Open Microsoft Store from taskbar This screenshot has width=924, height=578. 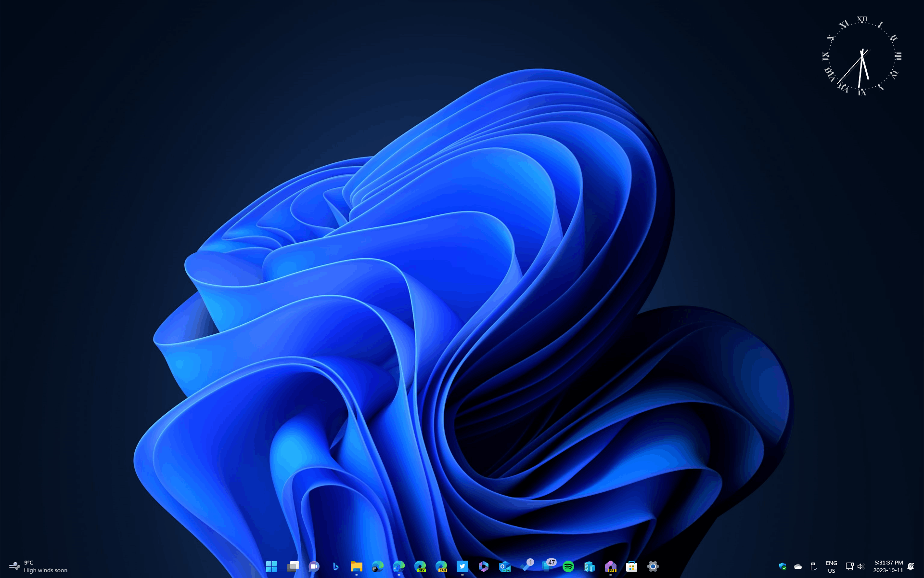tap(632, 566)
